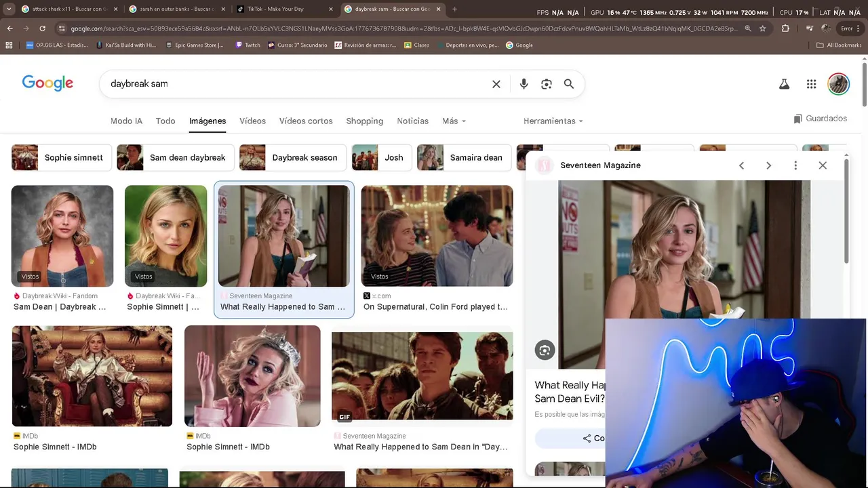This screenshot has height=488, width=868.
Task: Switch to Modo IA tab
Action: tap(126, 121)
